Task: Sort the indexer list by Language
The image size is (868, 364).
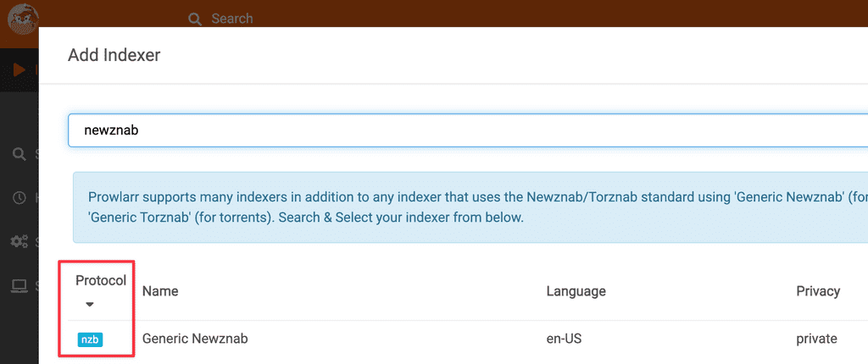Action: point(576,291)
